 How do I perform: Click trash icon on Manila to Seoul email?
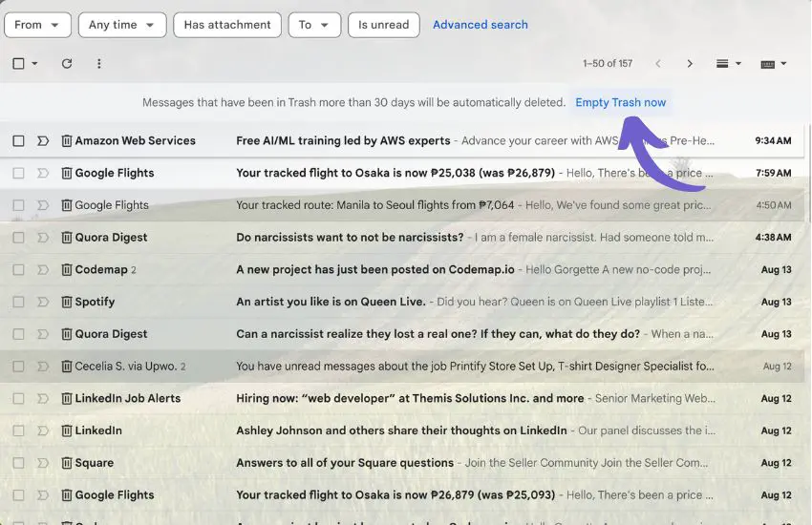pyautogui.click(x=67, y=205)
